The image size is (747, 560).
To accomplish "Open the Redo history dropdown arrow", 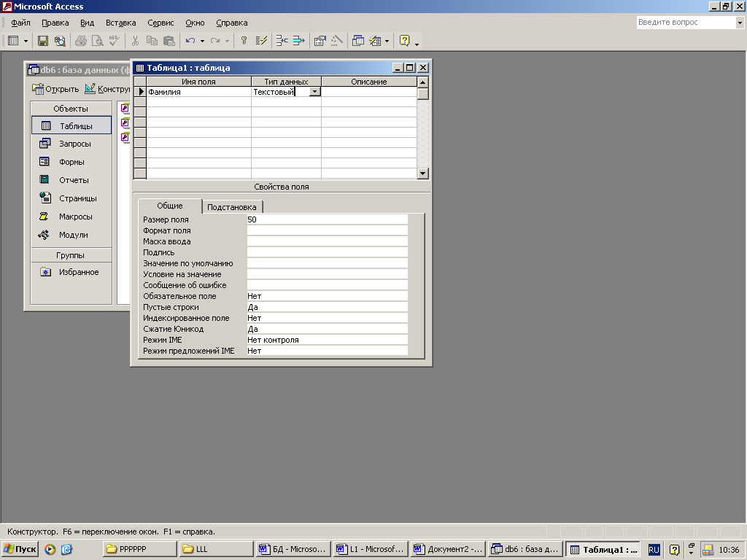I will click(x=228, y=41).
